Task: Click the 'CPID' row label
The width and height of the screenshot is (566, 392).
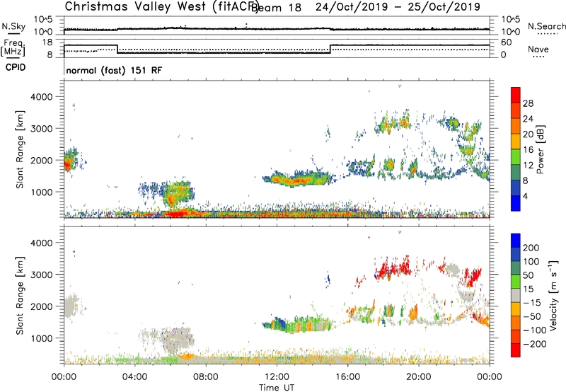Action: coord(16,67)
